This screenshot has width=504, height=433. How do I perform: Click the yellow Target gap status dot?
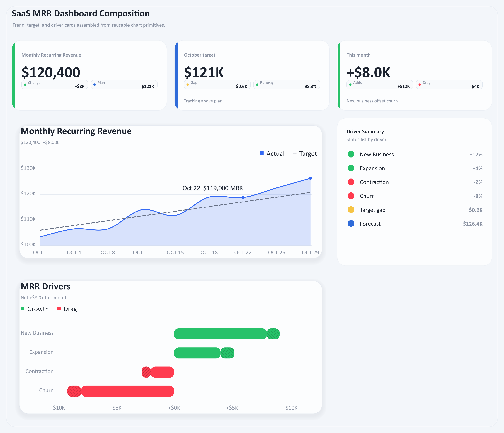tap(351, 210)
